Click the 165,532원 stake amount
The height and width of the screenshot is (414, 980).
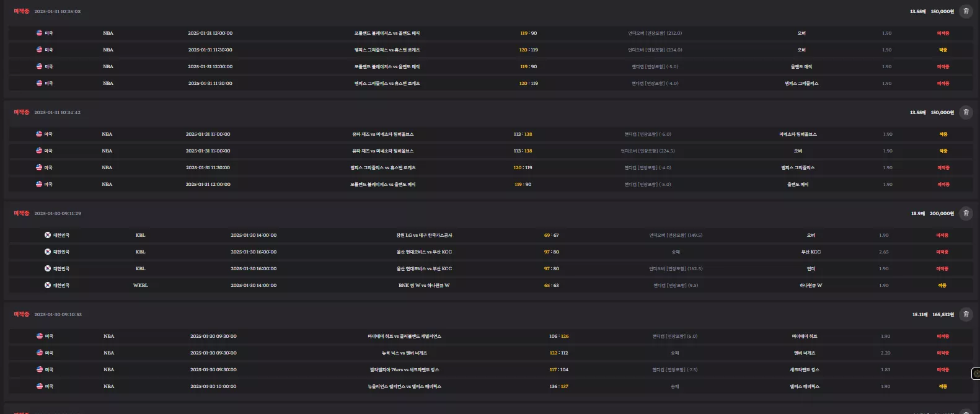tap(942, 315)
